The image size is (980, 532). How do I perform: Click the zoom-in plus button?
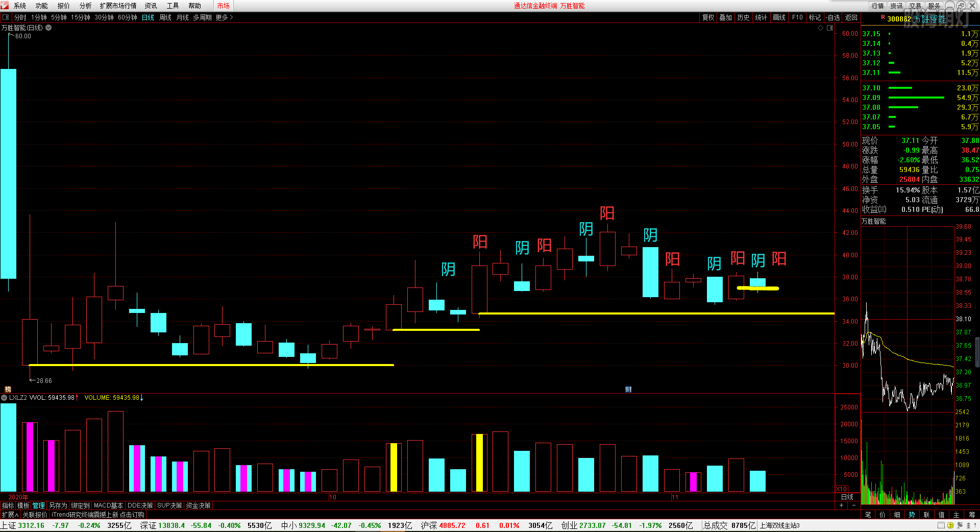[x=841, y=505]
